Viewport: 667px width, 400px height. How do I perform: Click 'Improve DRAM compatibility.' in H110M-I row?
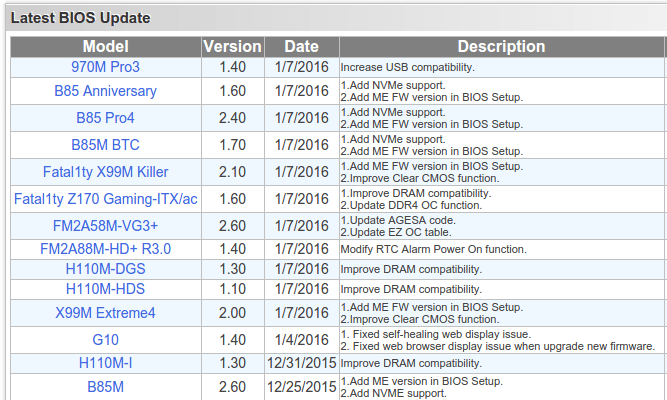tap(411, 363)
